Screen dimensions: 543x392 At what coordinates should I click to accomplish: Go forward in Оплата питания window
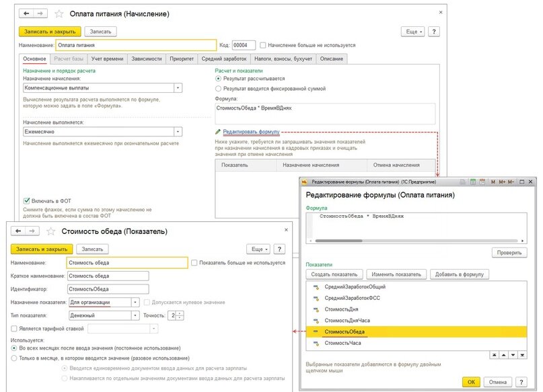[40, 13]
